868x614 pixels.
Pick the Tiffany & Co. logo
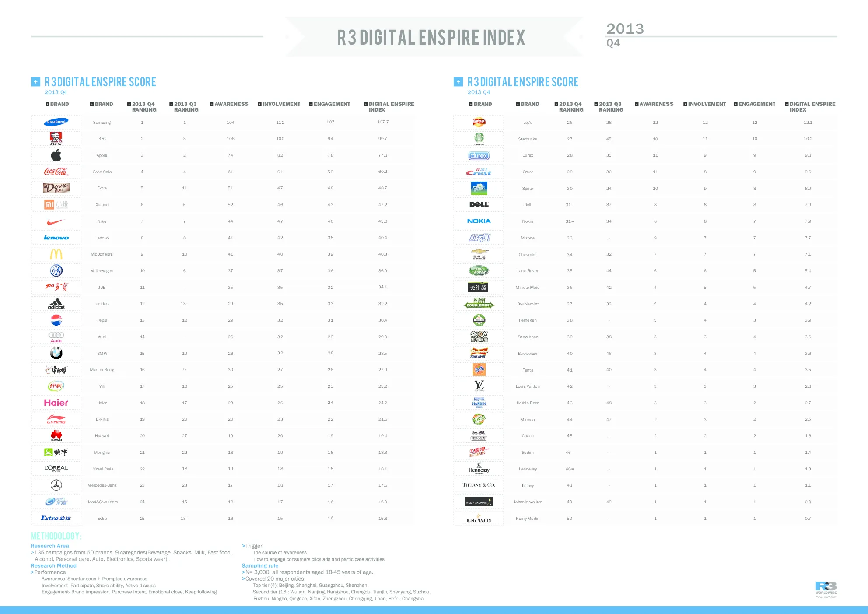(479, 485)
